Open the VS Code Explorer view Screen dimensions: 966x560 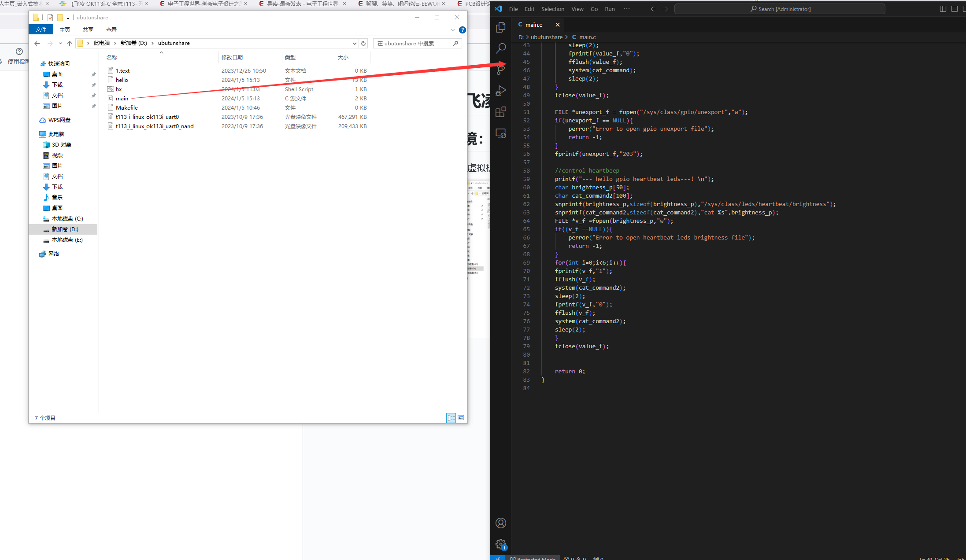[x=501, y=27]
